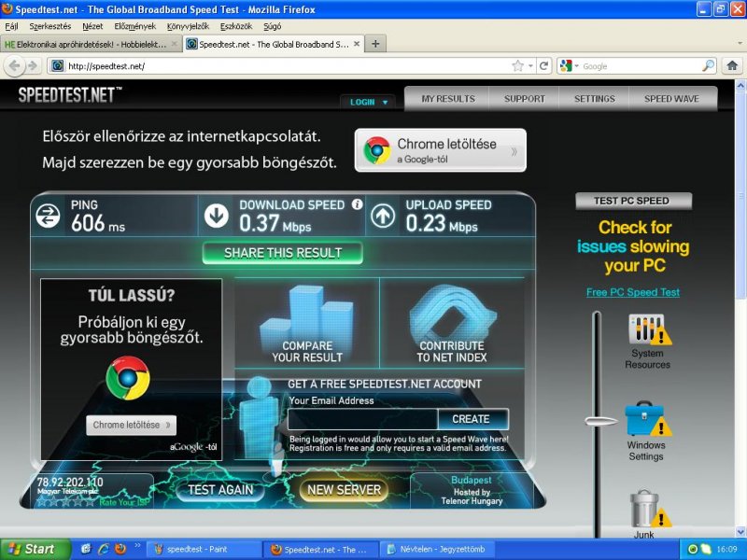
Task: Open the Könyvjelzők menu
Action: (188, 26)
